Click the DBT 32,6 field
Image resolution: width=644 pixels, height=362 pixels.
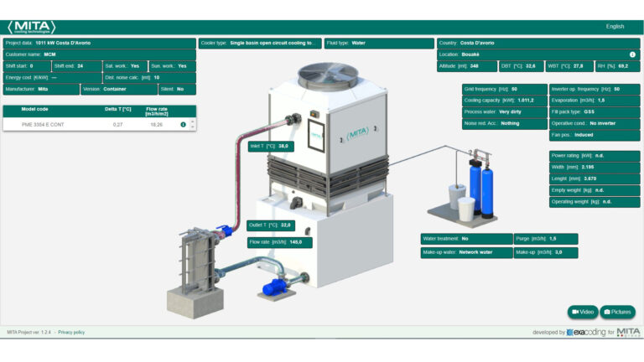522,66
